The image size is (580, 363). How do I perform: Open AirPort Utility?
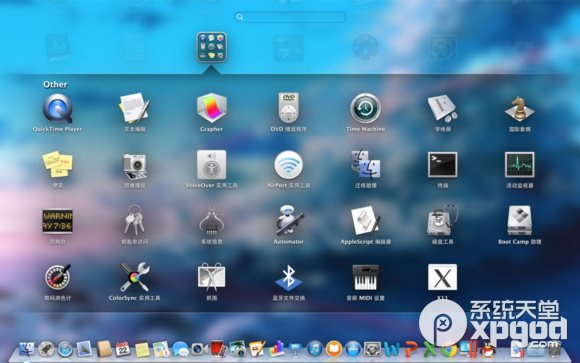[289, 165]
